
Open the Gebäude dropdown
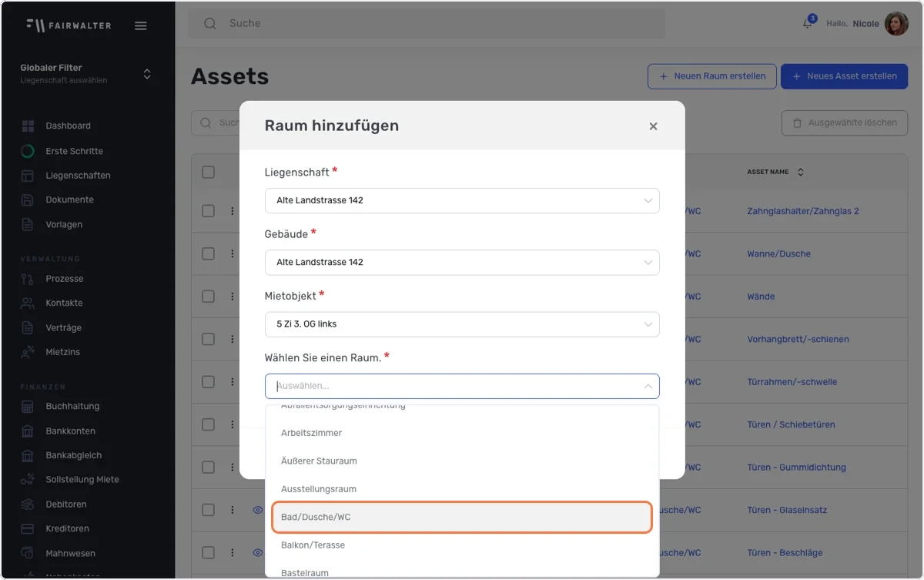(462, 262)
